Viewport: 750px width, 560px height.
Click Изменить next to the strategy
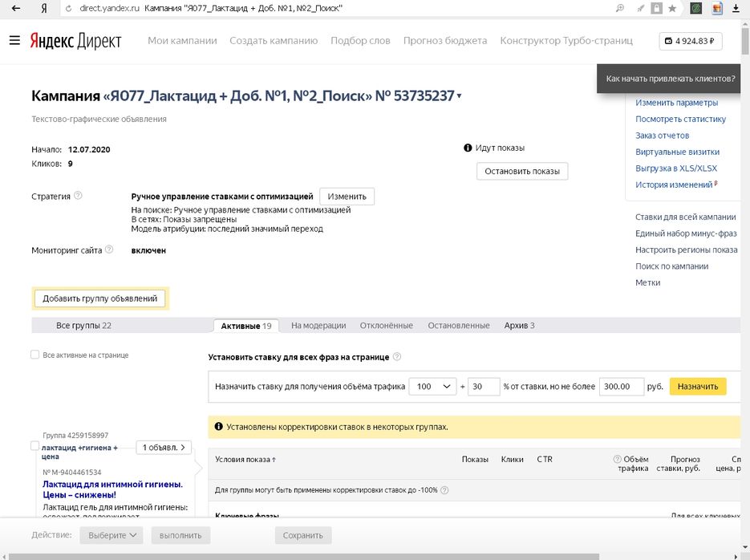pyautogui.click(x=347, y=197)
